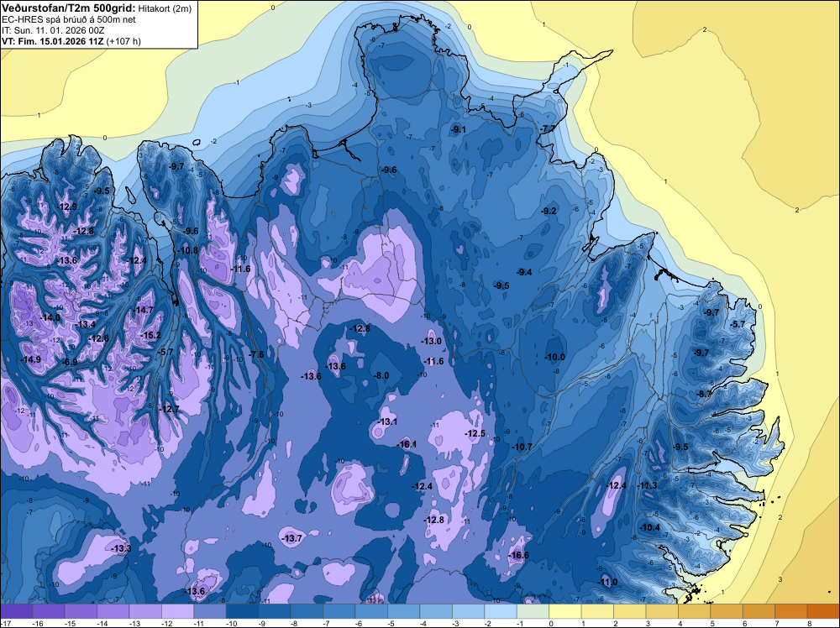Click the light yellow legend swatch labeled 0
840x628 pixels.
564,611
